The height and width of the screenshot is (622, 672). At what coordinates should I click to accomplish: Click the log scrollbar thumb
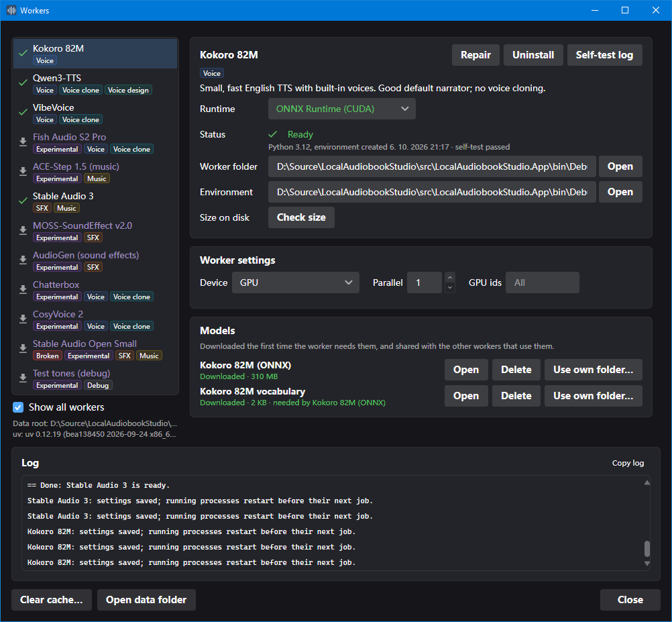click(x=647, y=549)
